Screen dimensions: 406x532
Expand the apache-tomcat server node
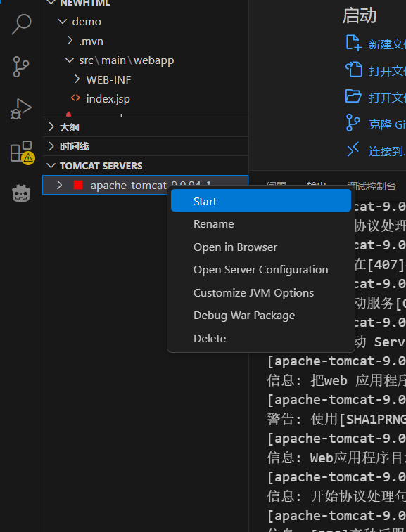pyautogui.click(x=59, y=185)
